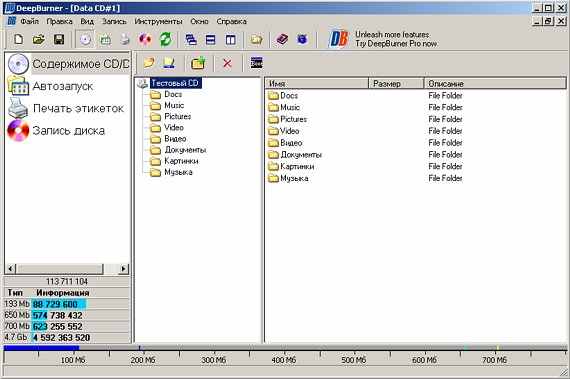Click the tile windows vertically icon
This screenshot has width=570, height=379.
click(230, 40)
